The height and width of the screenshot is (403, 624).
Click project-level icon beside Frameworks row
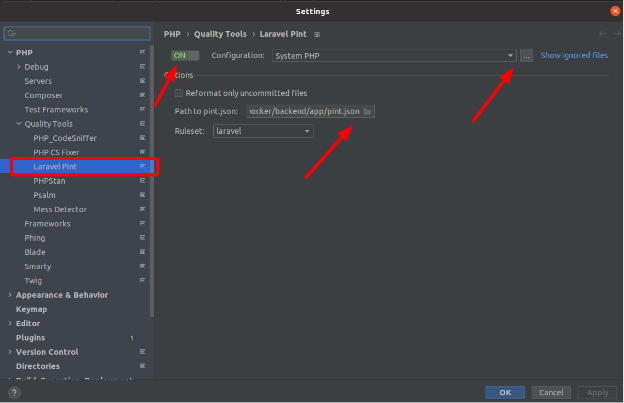[142, 223]
